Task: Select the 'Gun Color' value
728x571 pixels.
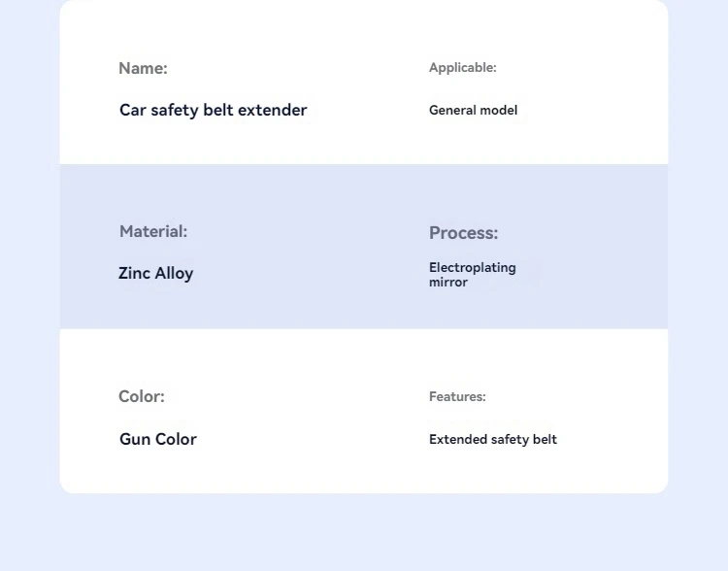Action: pos(158,439)
